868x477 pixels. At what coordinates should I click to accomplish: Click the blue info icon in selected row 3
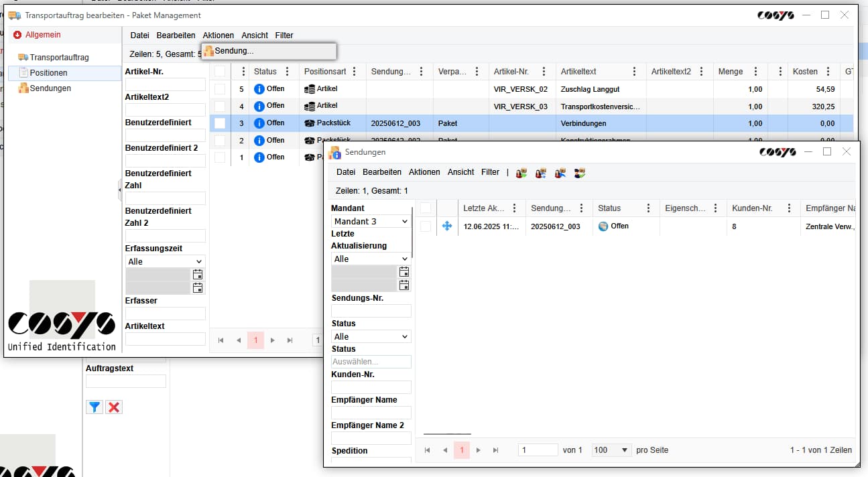click(259, 123)
